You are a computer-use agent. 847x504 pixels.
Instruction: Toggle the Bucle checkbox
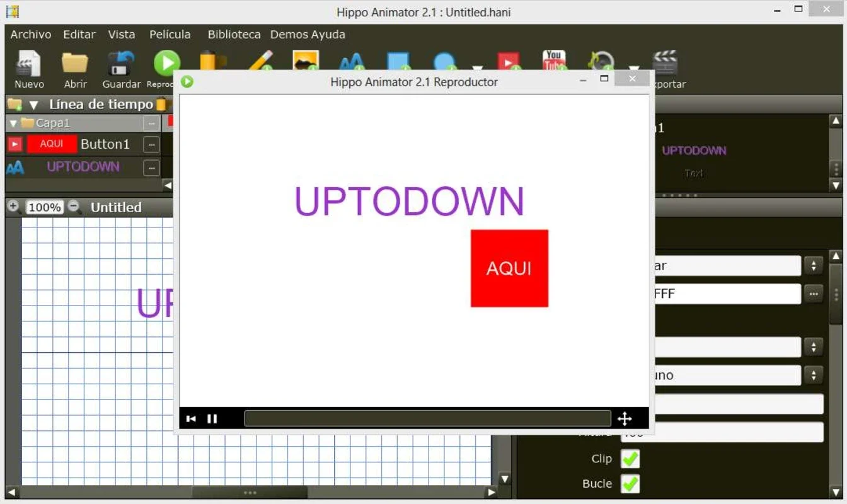coord(630,483)
